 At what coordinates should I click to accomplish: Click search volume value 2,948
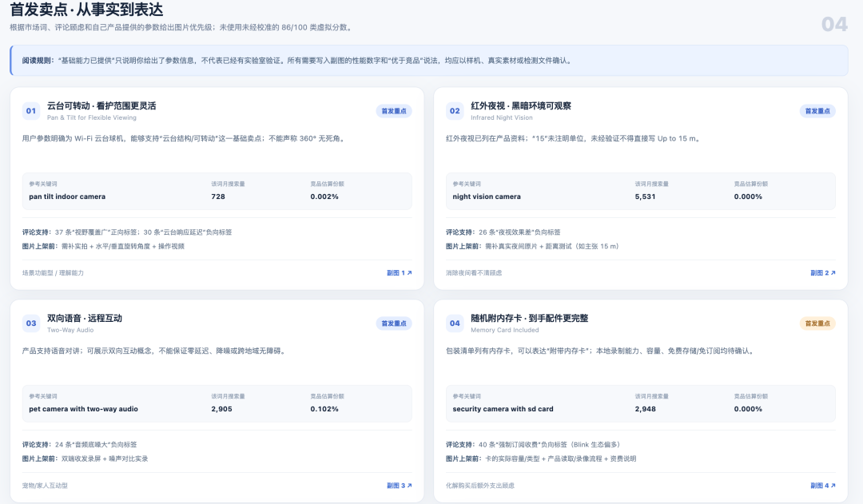tap(645, 409)
